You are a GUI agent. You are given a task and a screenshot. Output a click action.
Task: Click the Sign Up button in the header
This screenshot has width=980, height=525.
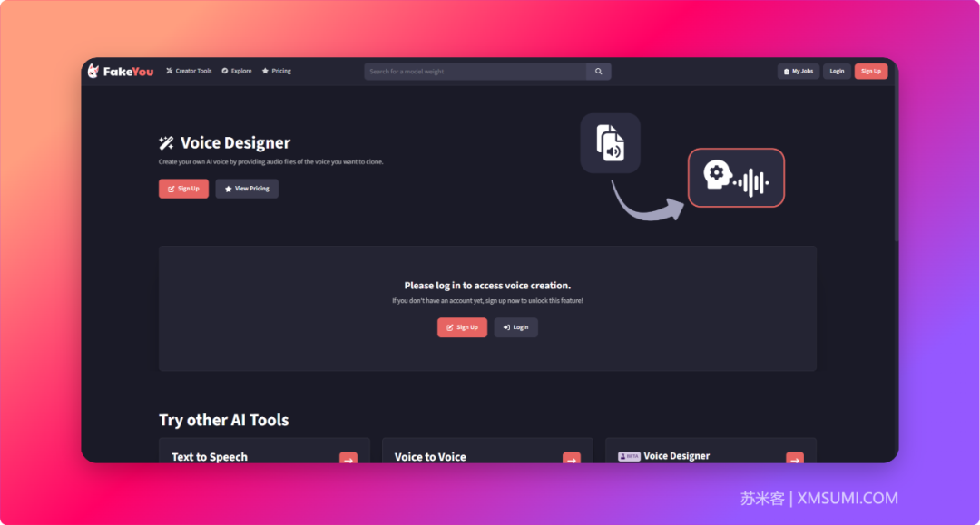coord(870,71)
